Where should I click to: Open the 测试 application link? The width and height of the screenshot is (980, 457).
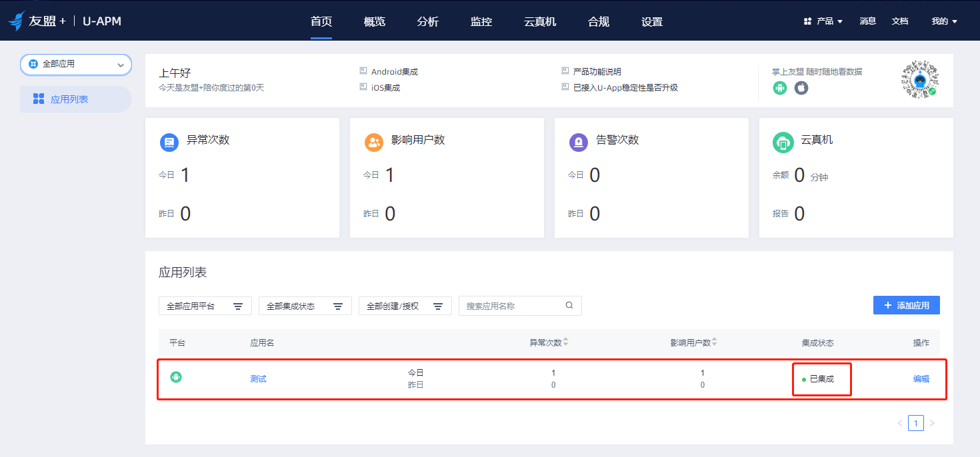tap(258, 378)
